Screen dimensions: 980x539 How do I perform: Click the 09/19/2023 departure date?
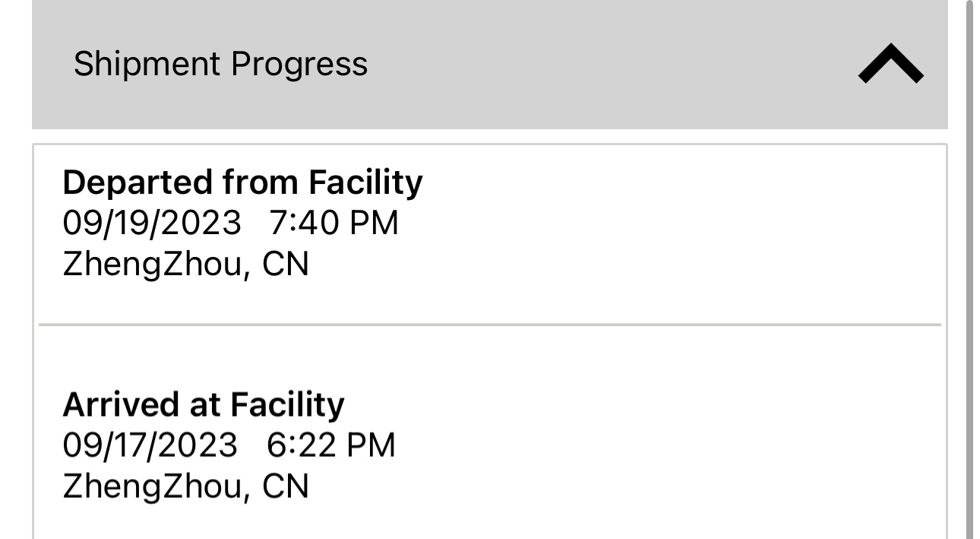tap(151, 224)
